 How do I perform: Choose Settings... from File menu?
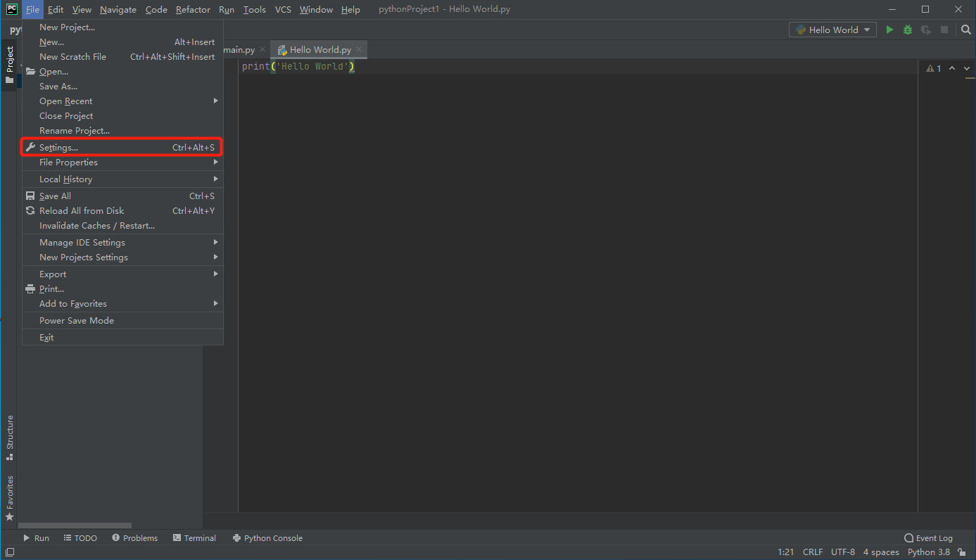tap(122, 148)
